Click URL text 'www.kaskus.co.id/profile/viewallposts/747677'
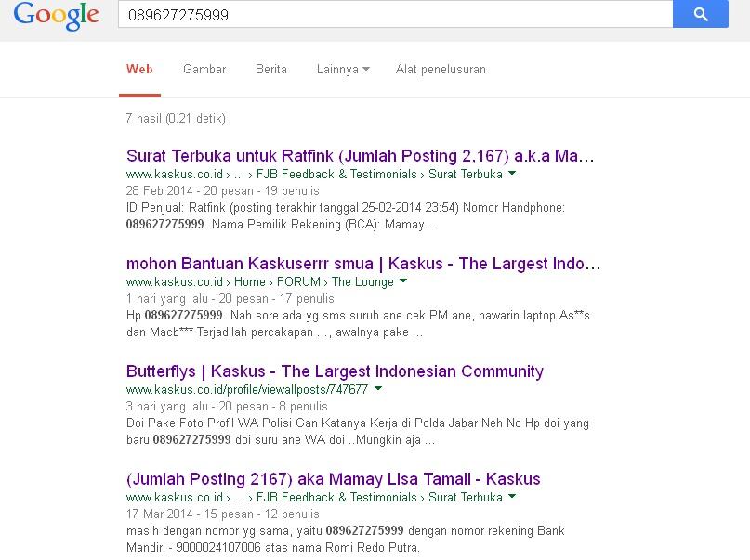 point(247,389)
